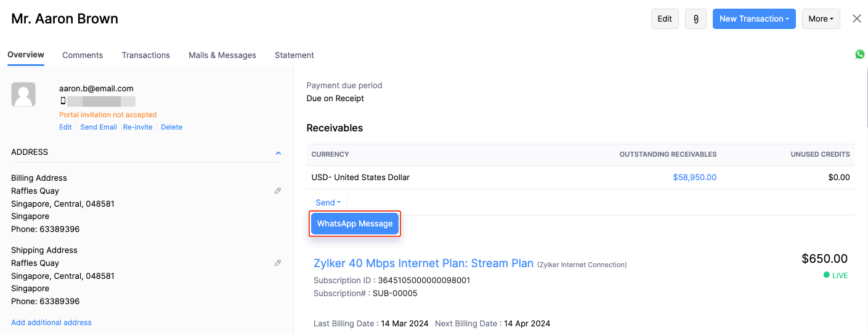Click the Send Email link
Image resolution: width=868 pixels, height=335 pixels.
[99, 127]
